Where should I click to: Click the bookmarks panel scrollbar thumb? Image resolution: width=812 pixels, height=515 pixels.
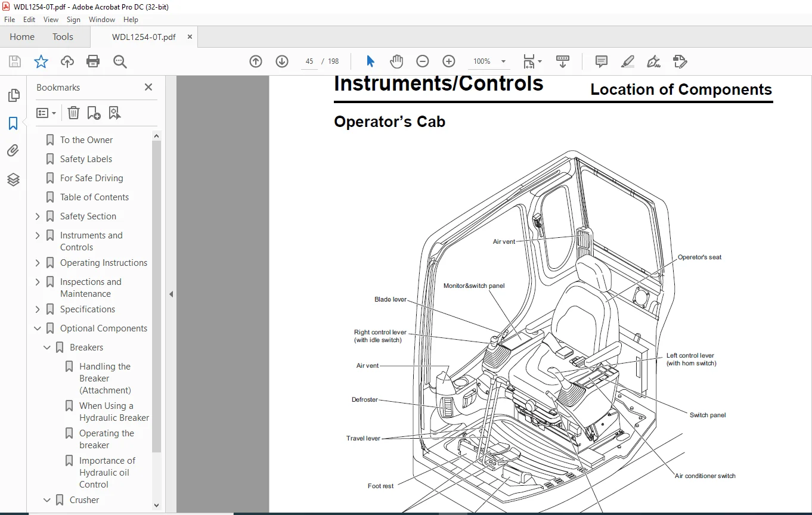pos(157,297)
